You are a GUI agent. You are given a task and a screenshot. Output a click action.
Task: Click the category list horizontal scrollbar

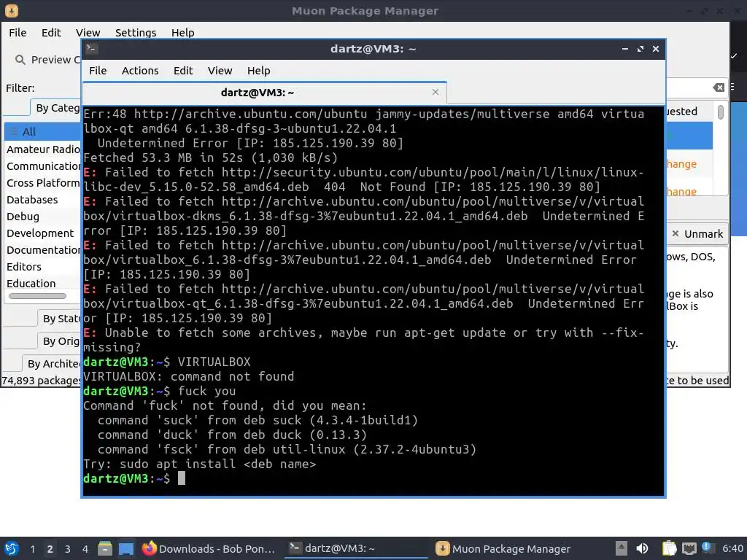click(x=37, y=296)
